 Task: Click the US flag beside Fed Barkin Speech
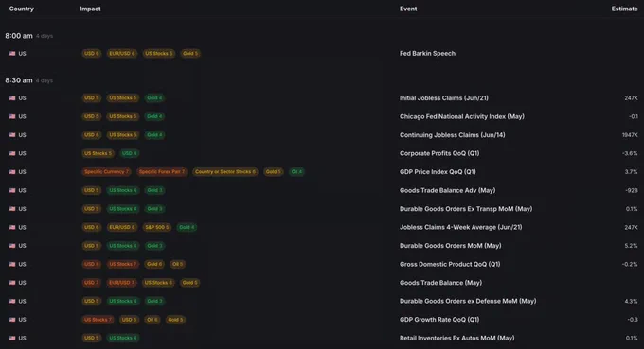[x=12, y=53]
